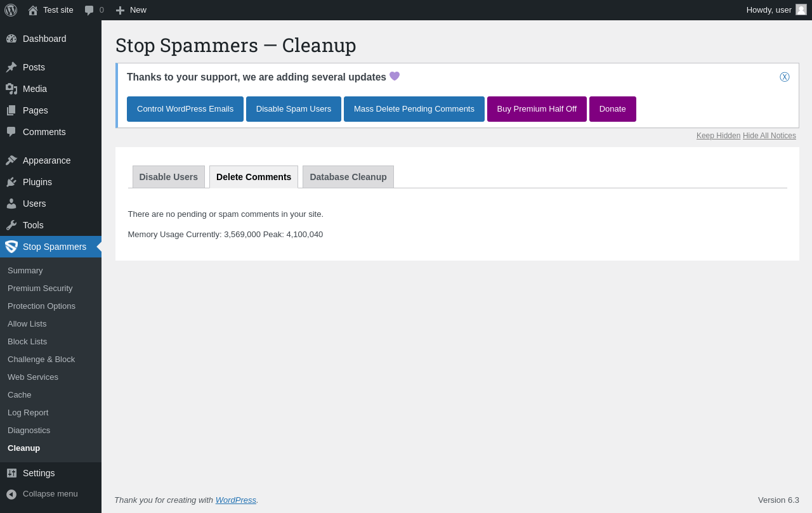Viewport: 812px width, 513px height.
Task: Click the purple Donate button
Action: click(x=613, y=109)
